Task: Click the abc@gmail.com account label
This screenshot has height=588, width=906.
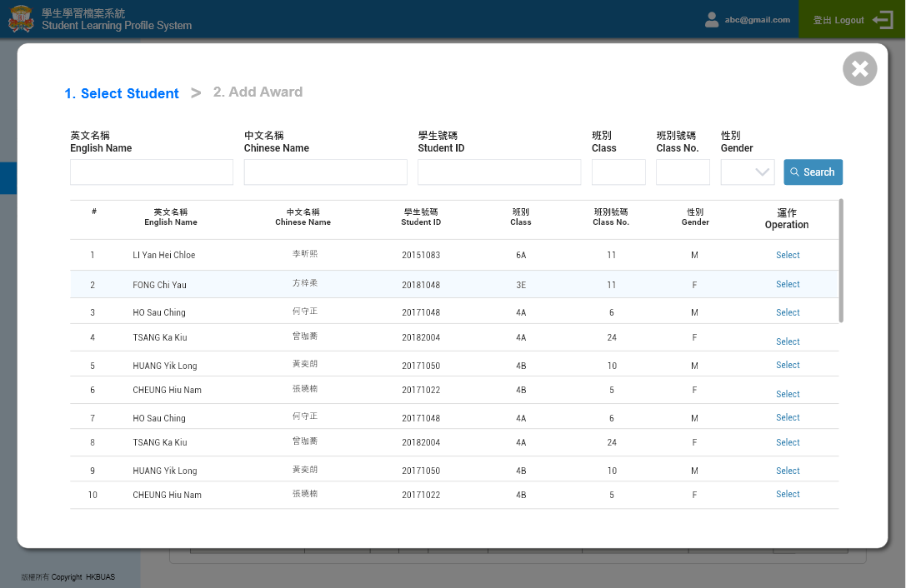Action: click(757, 20)
